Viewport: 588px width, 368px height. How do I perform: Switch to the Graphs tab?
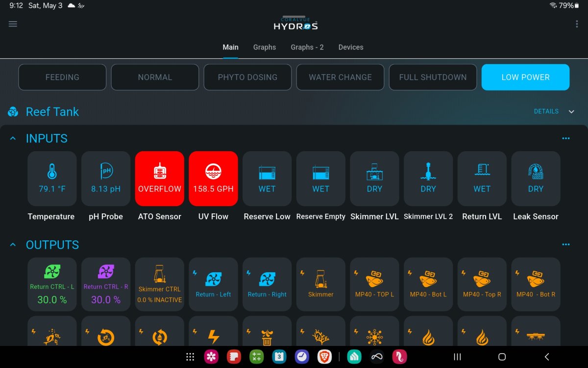point(265,48)
